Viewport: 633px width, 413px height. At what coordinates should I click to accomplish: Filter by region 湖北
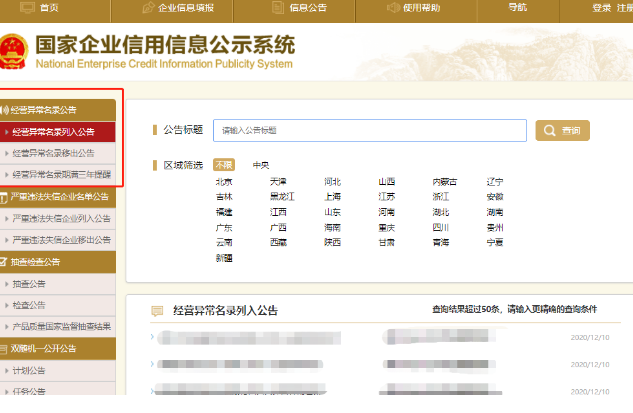pyautogui.click(x=441, y=212)
